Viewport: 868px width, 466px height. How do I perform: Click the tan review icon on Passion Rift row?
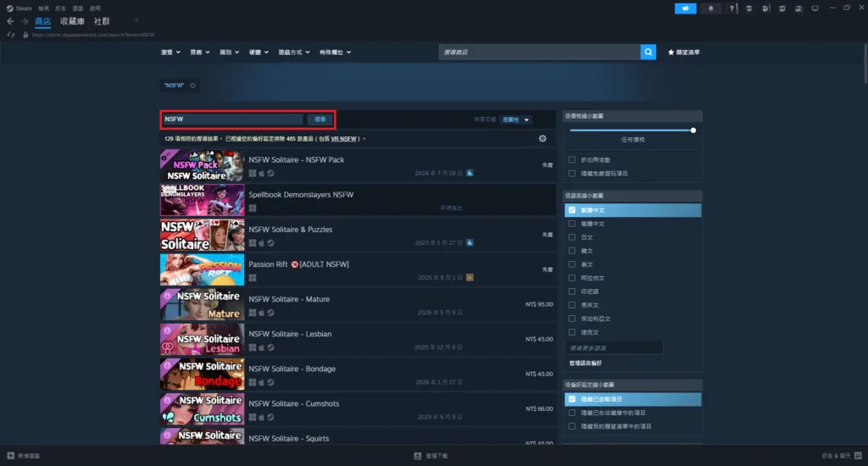point(470,277)
